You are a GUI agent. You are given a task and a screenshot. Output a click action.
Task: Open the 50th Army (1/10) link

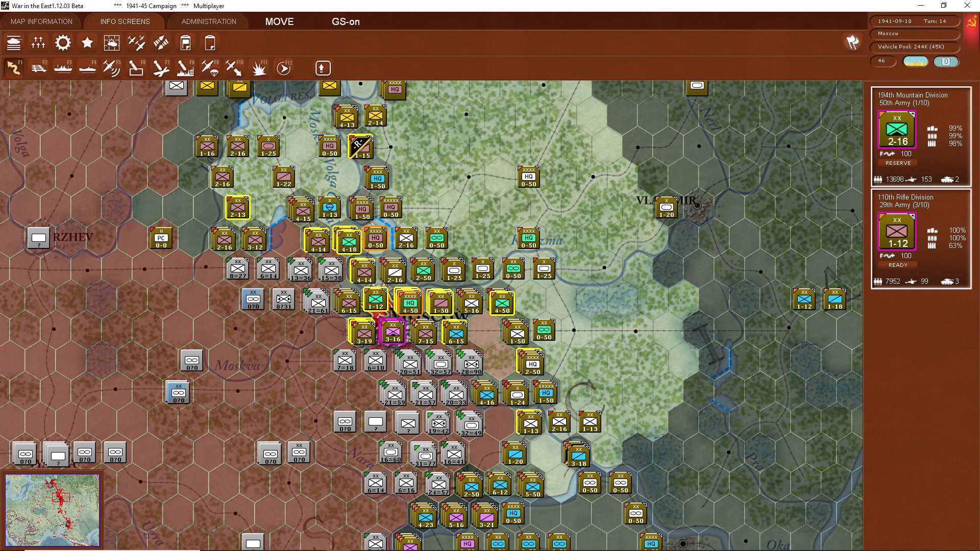tap(904, 103)
